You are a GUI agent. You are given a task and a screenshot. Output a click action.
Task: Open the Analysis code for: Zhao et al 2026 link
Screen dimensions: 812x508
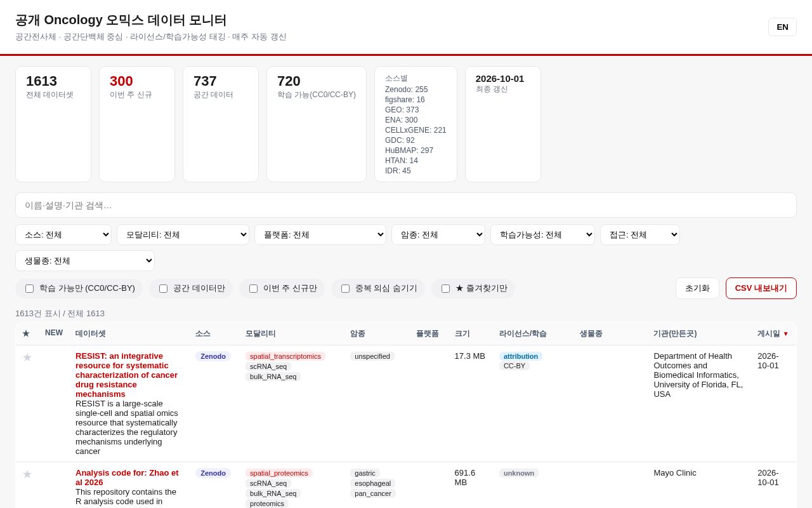(127, 478)
